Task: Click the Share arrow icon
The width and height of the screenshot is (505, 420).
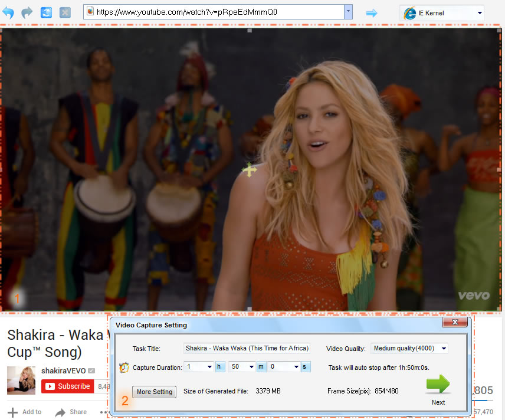Action: pyautogui.click(x=60, y=412)
